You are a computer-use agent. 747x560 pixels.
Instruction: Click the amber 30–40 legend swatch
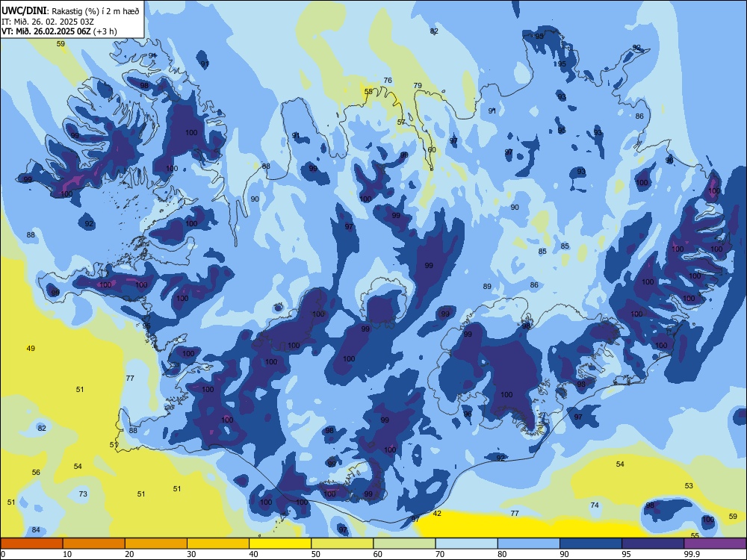coord(218,544)
